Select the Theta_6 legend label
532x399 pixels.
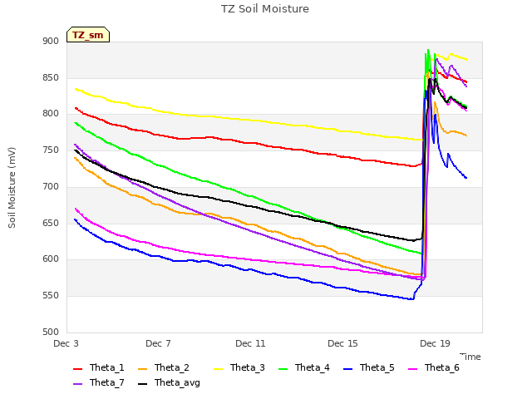coord(441,367)
